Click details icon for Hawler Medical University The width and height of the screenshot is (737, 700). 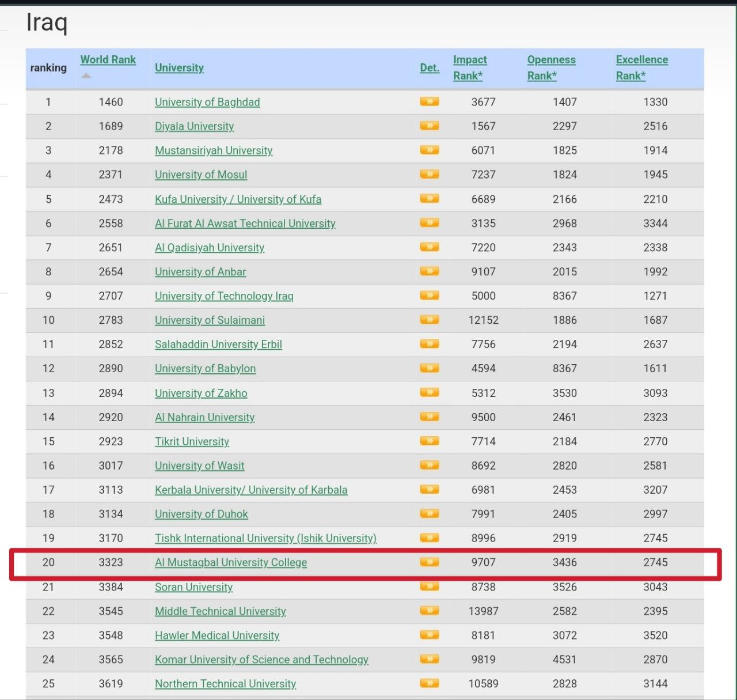[429, 635]
